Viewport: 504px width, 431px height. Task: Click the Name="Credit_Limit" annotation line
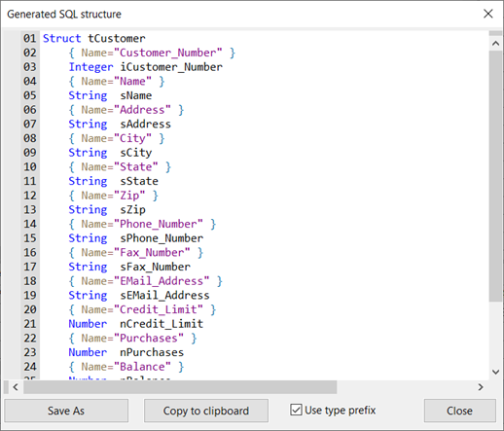click(x=142, y=309)
